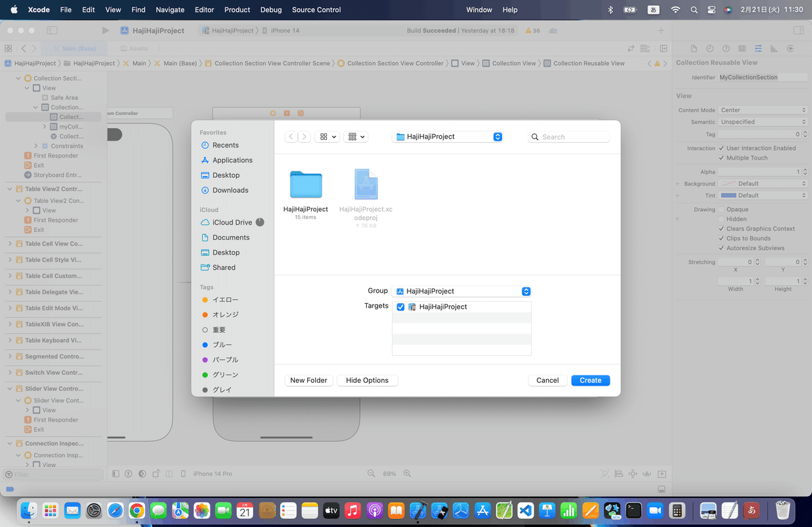Viewport: 812px width, 527px height.
Task: Open Spotlight search in the menu bar
Action: (694, 10)
